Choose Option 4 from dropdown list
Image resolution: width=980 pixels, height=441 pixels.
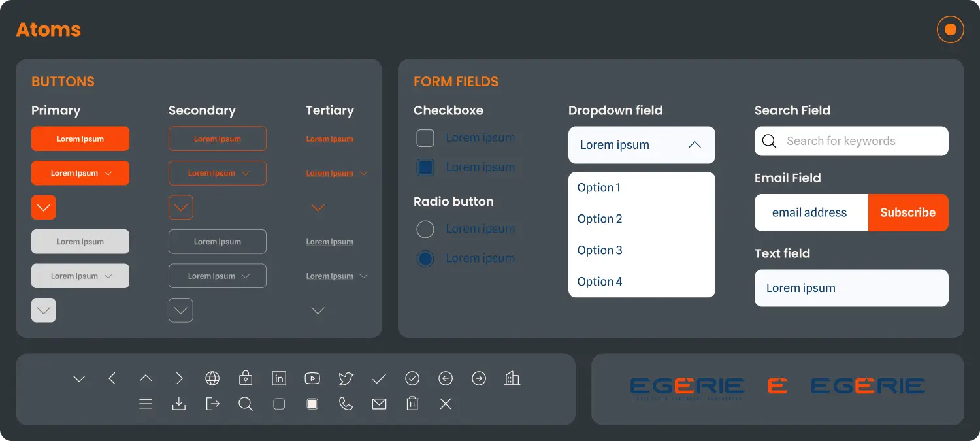pos(600,282)
